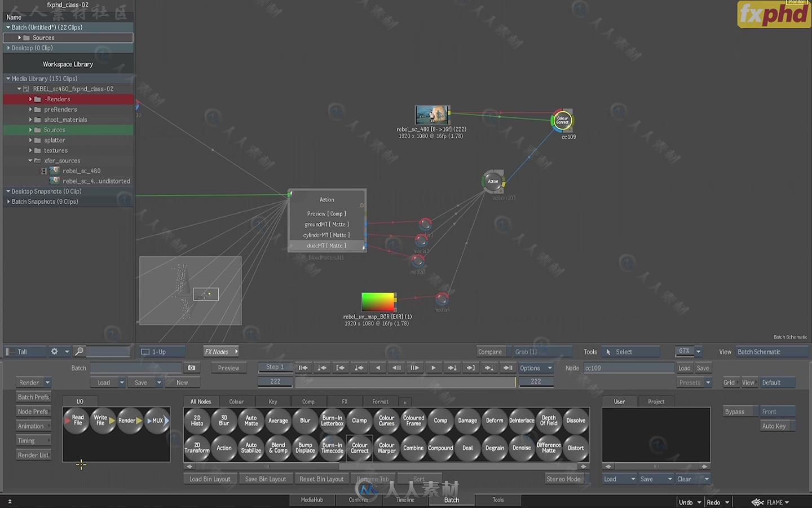Expand Batch Snapshots (9 Clips)
The width and height of the screenshot is (812, 508).
(x=8, y=202)
